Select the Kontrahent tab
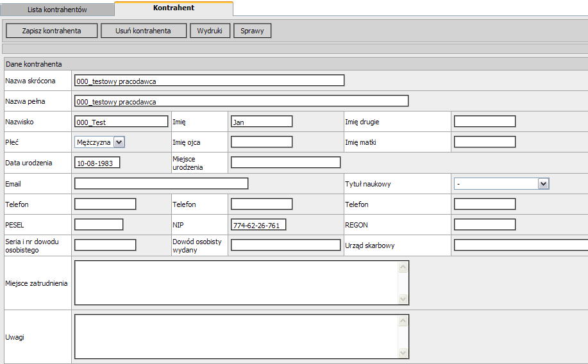Viewport: 588px width, 364px height. click(174, 8)
